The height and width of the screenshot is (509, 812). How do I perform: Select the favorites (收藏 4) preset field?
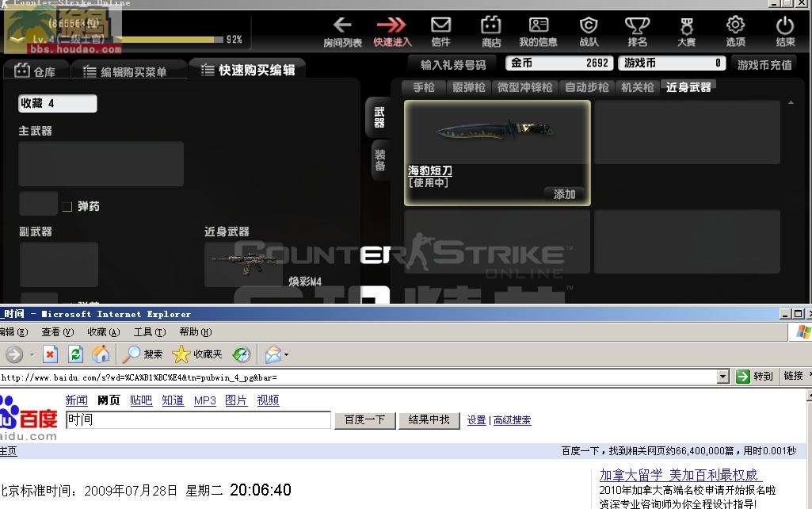tap(58, 104)
